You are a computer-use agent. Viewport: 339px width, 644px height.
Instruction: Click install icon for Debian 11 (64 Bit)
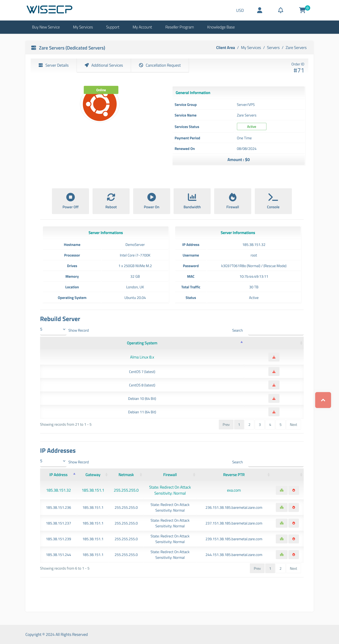tap(274, 412)
